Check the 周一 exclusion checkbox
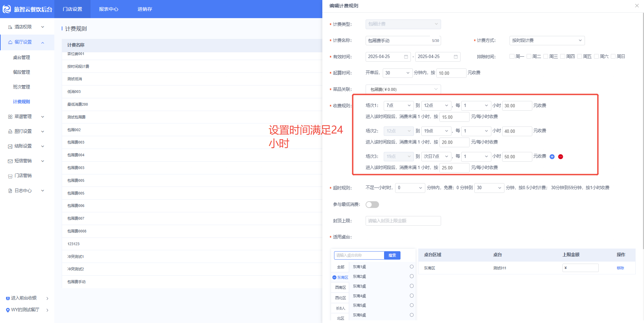Image resolution: width=644 pixels, height=323 pixels. (x=512, y=56)
